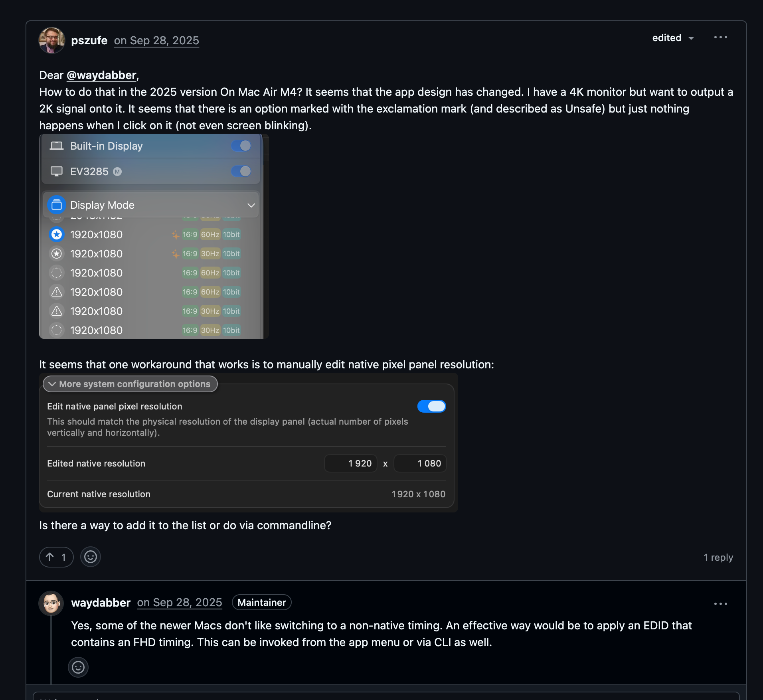Click the 1 reply count text
The height and width of the screenshot is (700, 763).
point(718,557)
